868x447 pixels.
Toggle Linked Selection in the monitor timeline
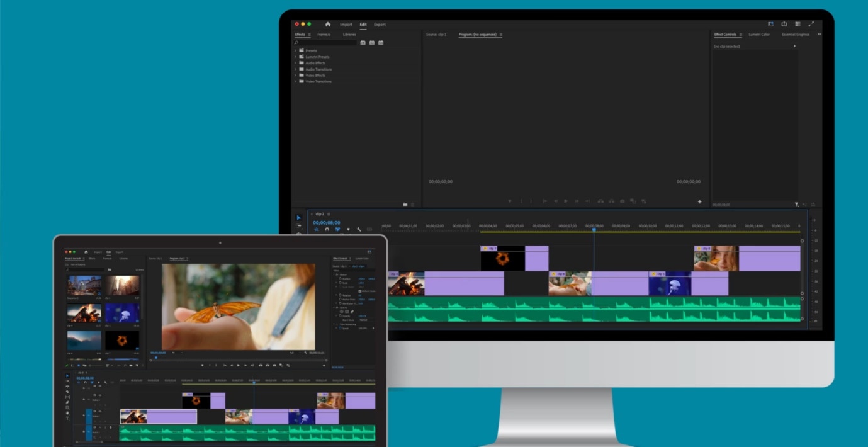337,230
